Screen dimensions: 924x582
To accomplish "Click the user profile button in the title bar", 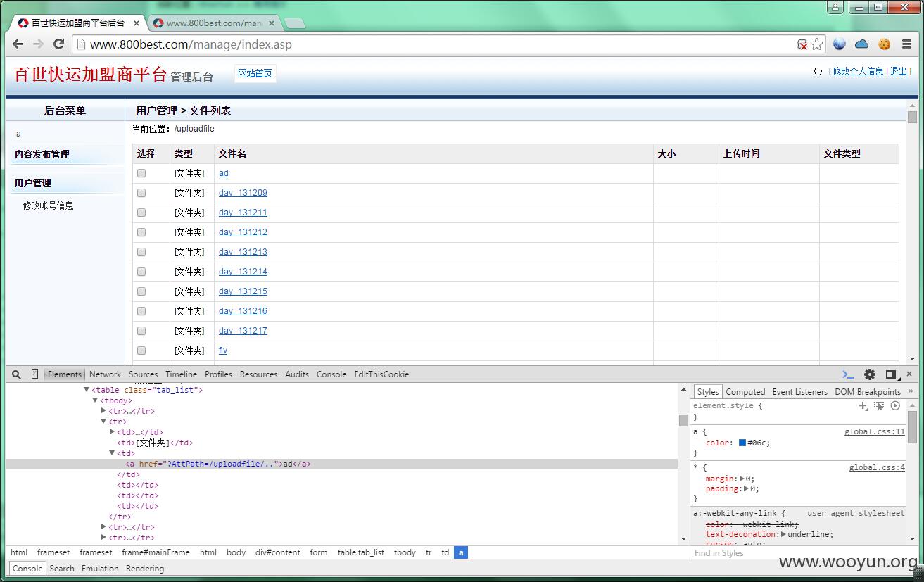I will (835, 7).
